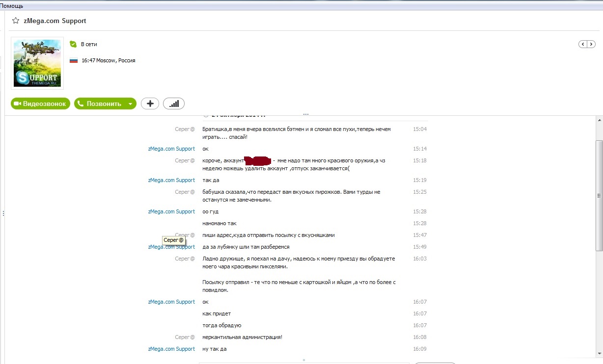This screenshot has height=364, width=603.
Task: Click the green online status icon
Action: point(73,44)
